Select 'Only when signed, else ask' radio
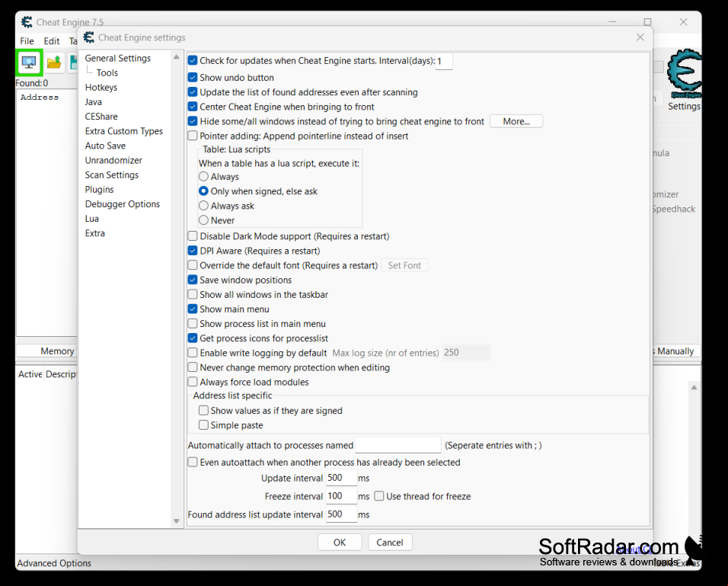The image size is (728, 586). 203,191
